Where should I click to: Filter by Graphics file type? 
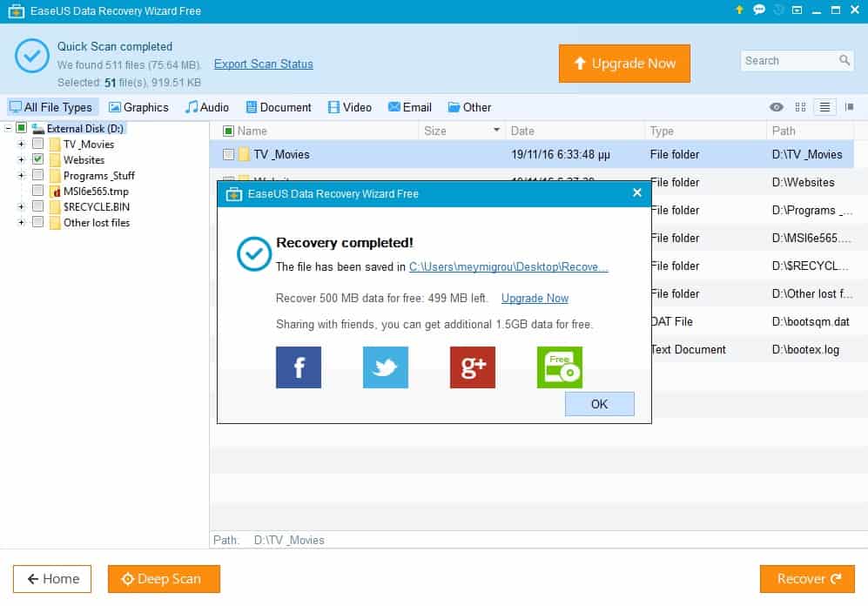click(x=138, y=107)
